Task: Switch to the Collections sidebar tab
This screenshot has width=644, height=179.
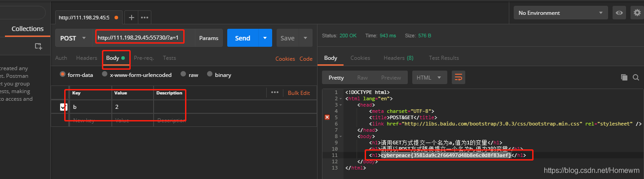Action: click(27, 29)
